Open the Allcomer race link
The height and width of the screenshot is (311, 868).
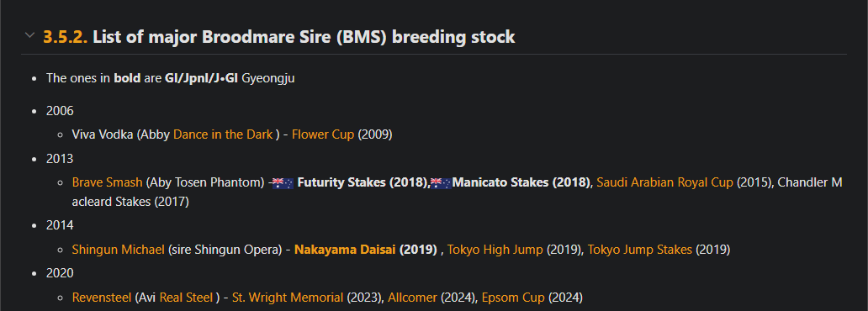(x=412, y=298)
